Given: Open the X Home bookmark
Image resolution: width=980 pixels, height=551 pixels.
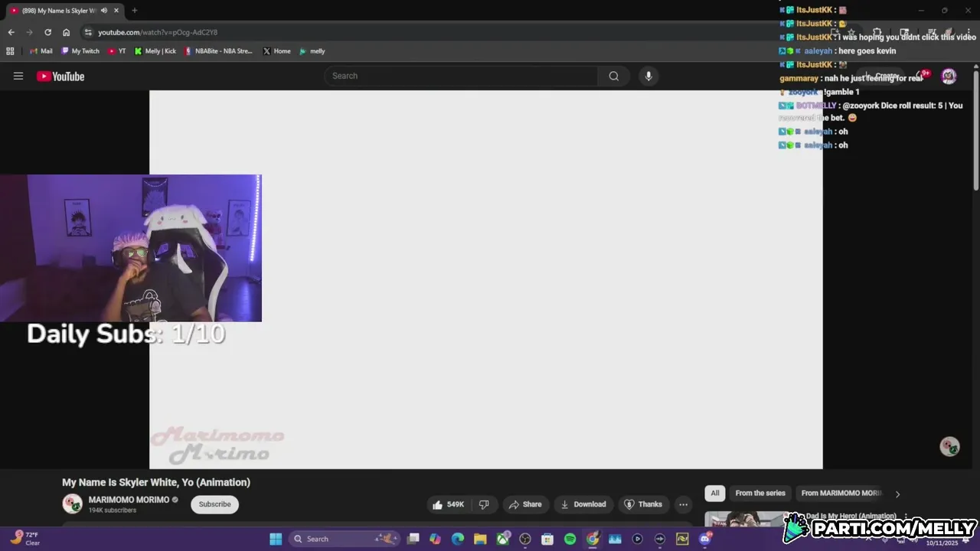Looking at the screenshot, I should [276, 51].
